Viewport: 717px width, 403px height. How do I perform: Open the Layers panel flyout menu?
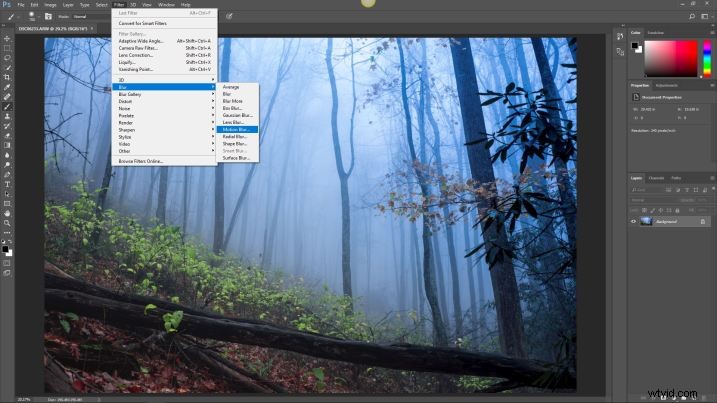tap(712, 178)
